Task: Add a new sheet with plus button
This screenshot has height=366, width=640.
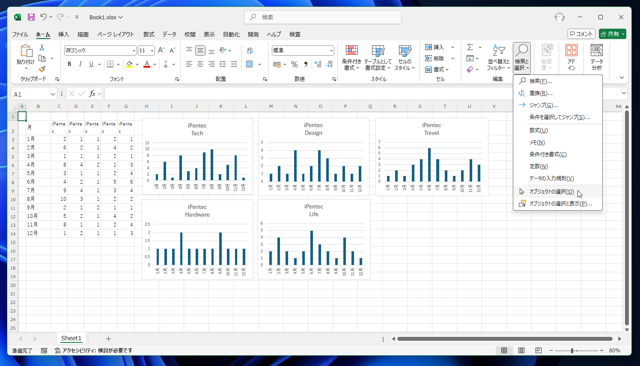Action: click(x=108, y=339)
